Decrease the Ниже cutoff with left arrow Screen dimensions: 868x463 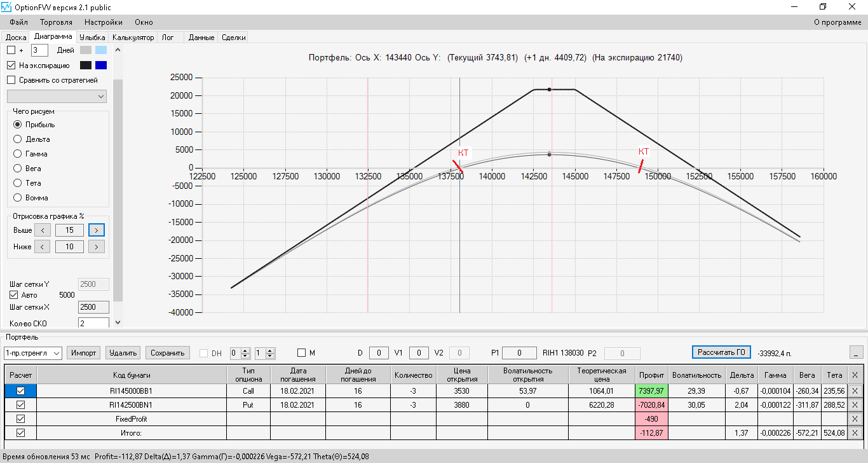[43, 247]
